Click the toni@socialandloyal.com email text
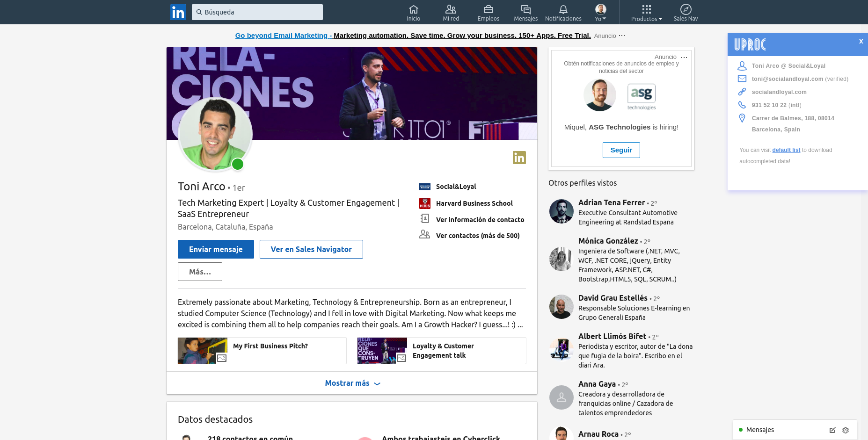This screenshot has height=440, width=868. 788,79
